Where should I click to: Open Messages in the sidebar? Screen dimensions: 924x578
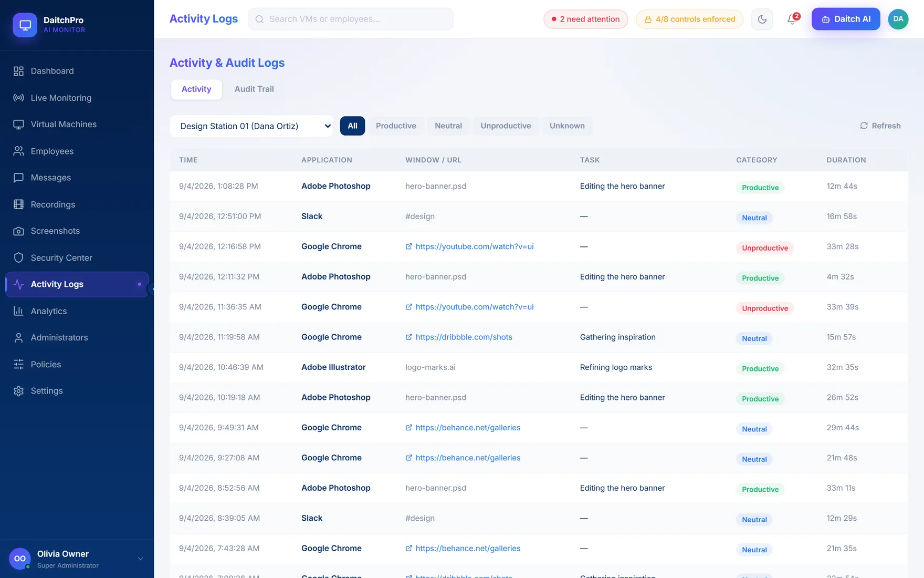(77, 178)
